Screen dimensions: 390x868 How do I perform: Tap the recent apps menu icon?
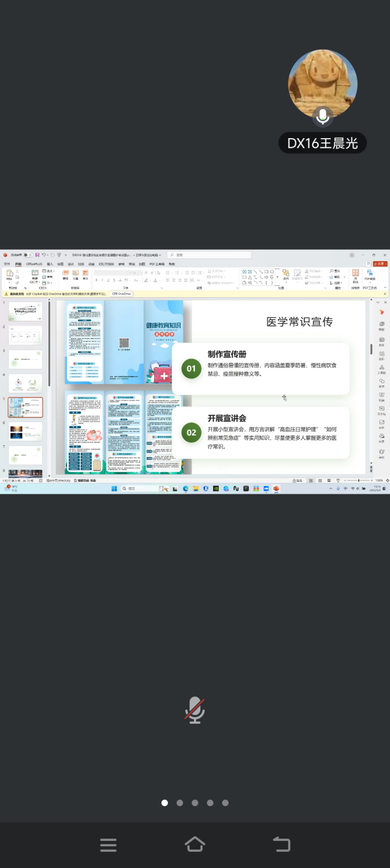[108, 845]
